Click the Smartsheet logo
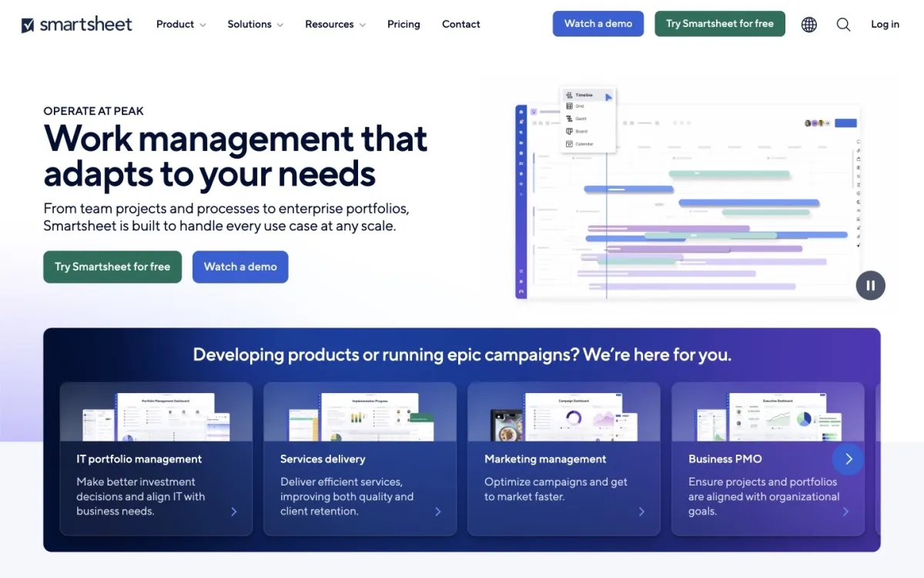The height and width of the screenshot is (578, 924). 75,24
